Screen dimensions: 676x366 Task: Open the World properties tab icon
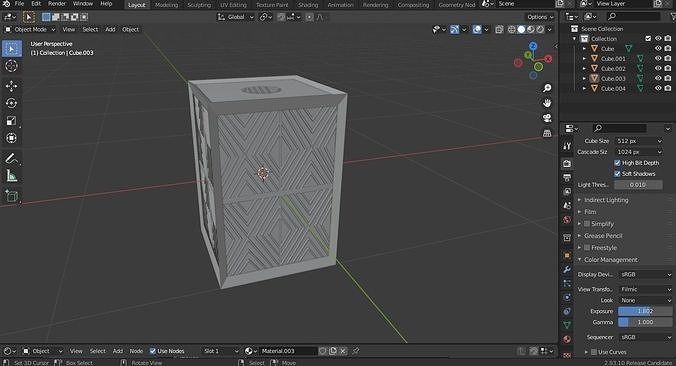(x=567, y=220)
